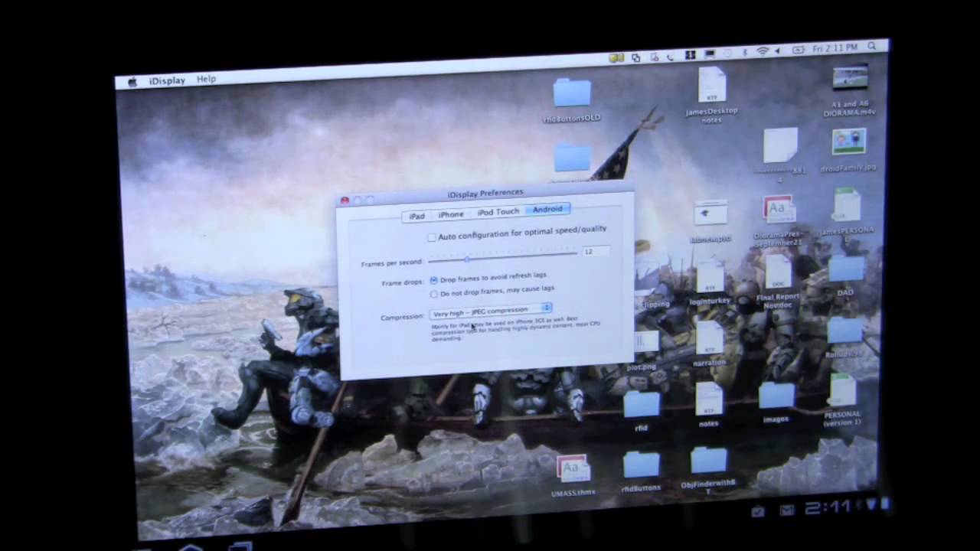Click the Wi-Fi menu bar icon
This screenshot has width=980, height=551.
[763, 51]
